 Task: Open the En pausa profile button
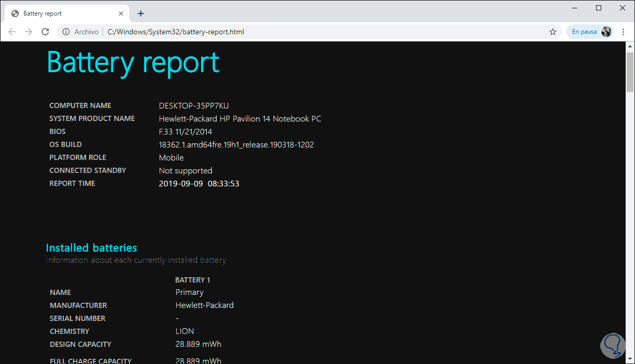pos(590,32)
